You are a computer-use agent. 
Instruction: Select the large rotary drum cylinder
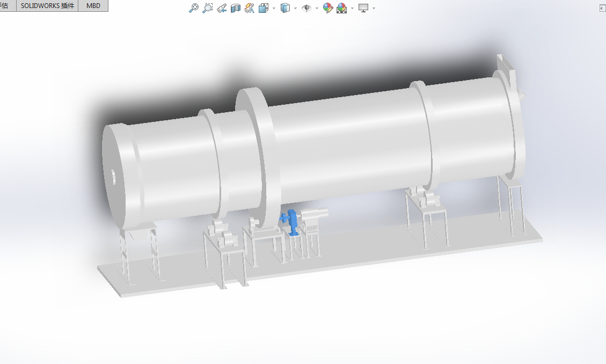(348, 143)
